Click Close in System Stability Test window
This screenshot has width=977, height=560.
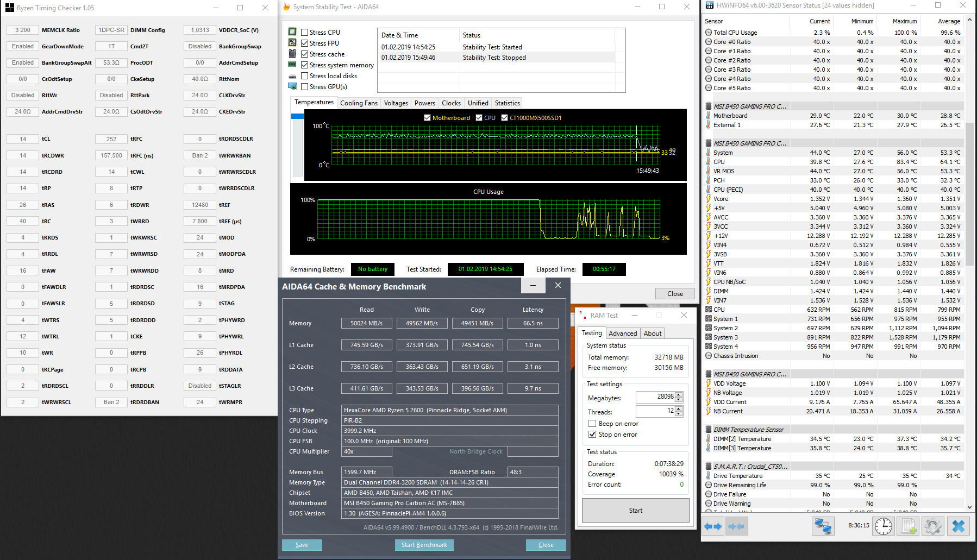coord(675,294)
